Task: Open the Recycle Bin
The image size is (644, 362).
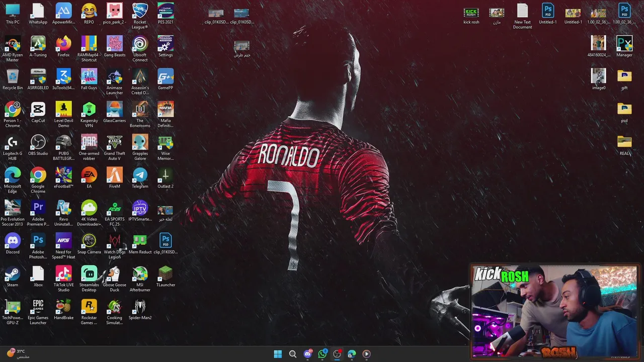Action: coord(13,79)
